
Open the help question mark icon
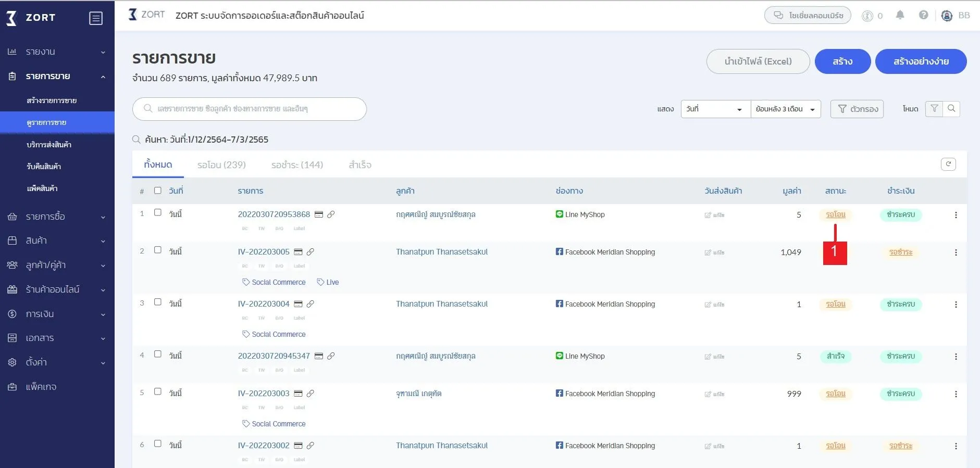923,15
